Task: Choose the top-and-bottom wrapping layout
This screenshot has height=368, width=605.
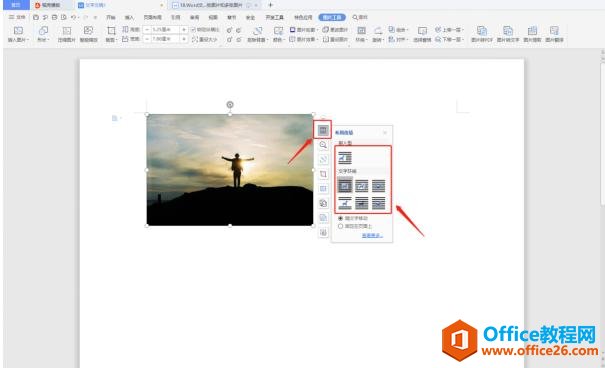Action: (x=345, y=203)
